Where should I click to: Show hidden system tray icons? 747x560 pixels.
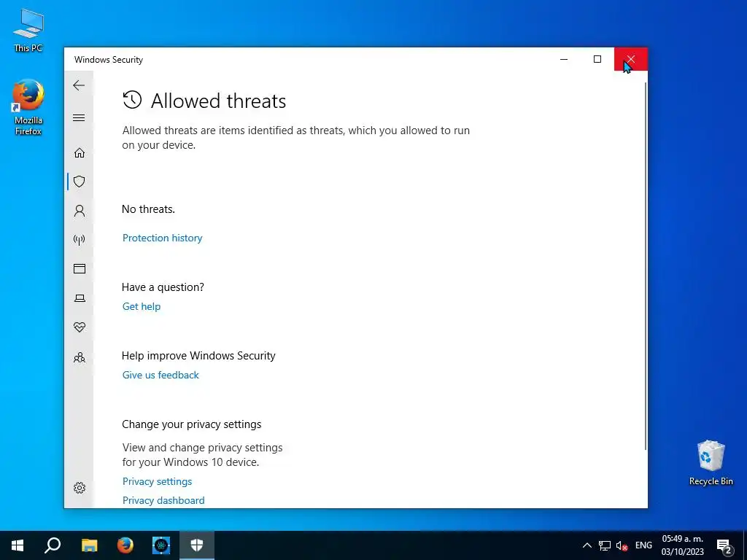tap(587, 545)
